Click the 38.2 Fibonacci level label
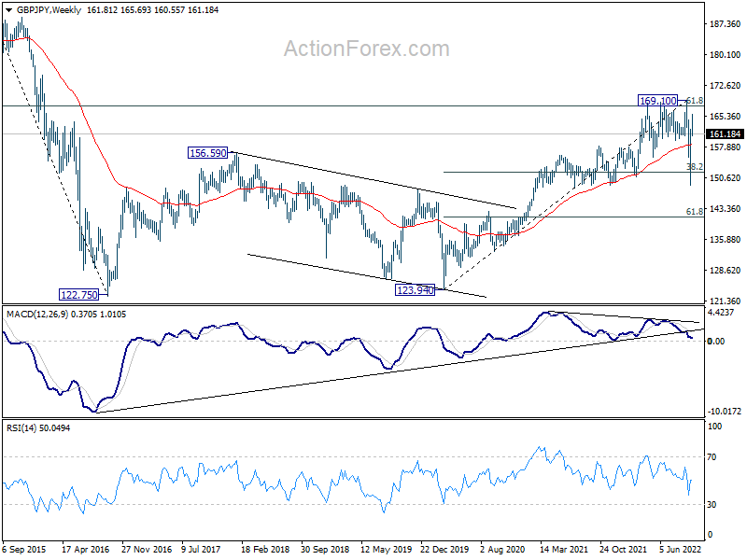 pyautogui.click(x=694, y=167)
